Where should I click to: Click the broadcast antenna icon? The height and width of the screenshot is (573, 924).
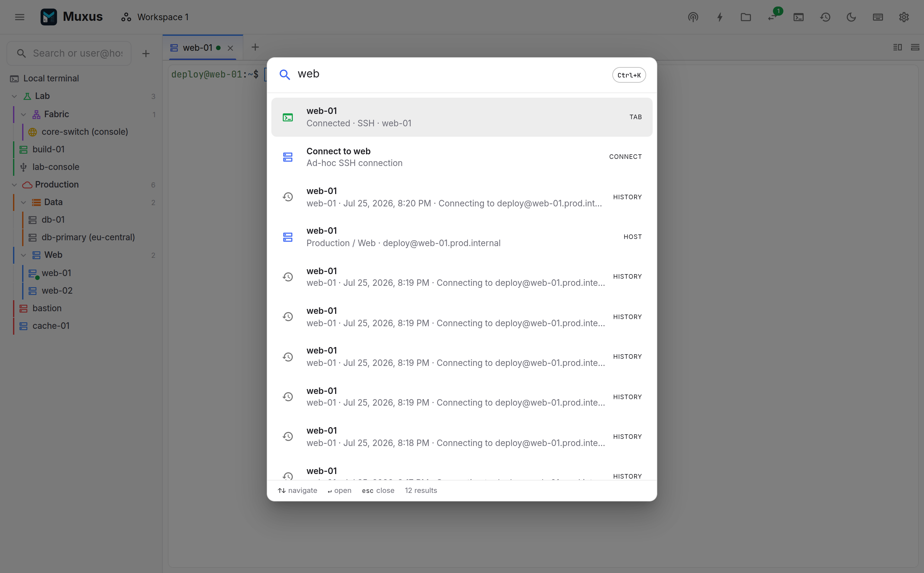coord(693,17)
